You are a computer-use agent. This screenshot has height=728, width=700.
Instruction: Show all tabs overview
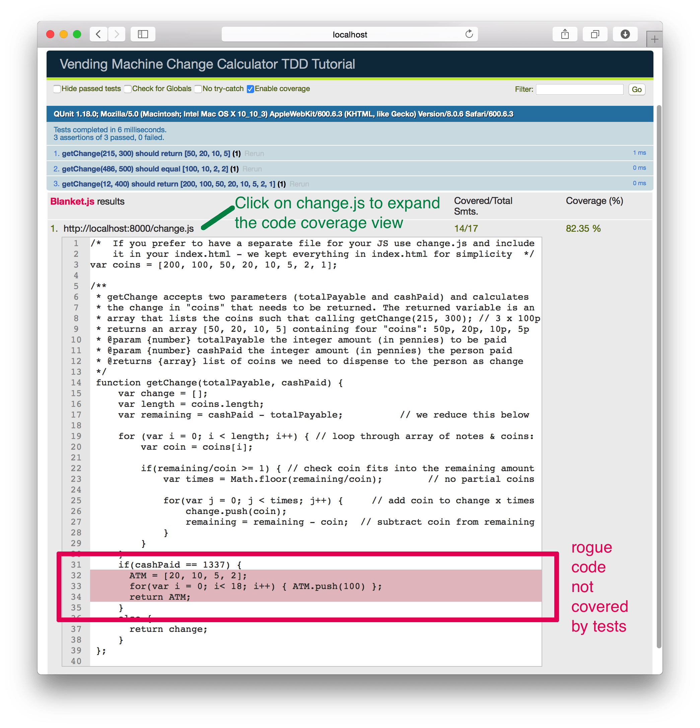click(x=595, y=34)
